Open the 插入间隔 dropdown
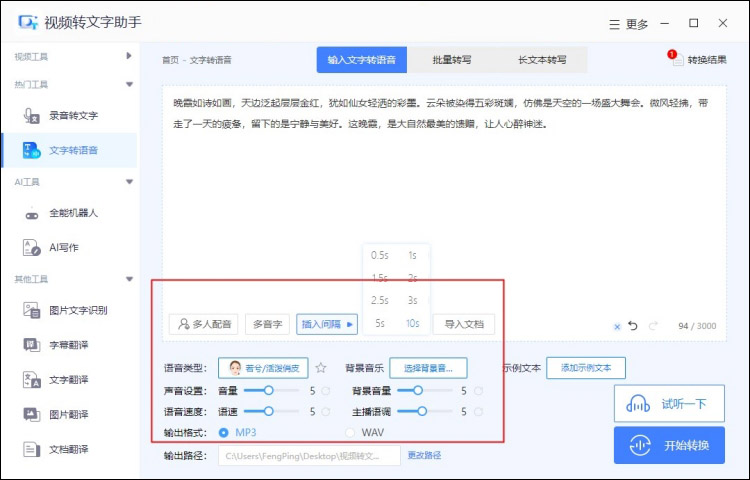Image resolution: width=750 pixels, height=480 pixels. point(327,324)
